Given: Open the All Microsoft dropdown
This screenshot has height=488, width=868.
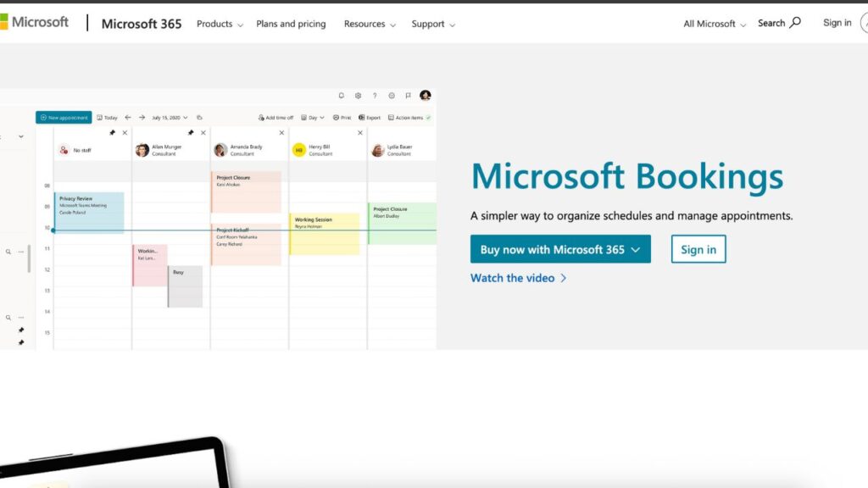Looking at the screenshot, I should pyautogui.click(x=715, y=24).
